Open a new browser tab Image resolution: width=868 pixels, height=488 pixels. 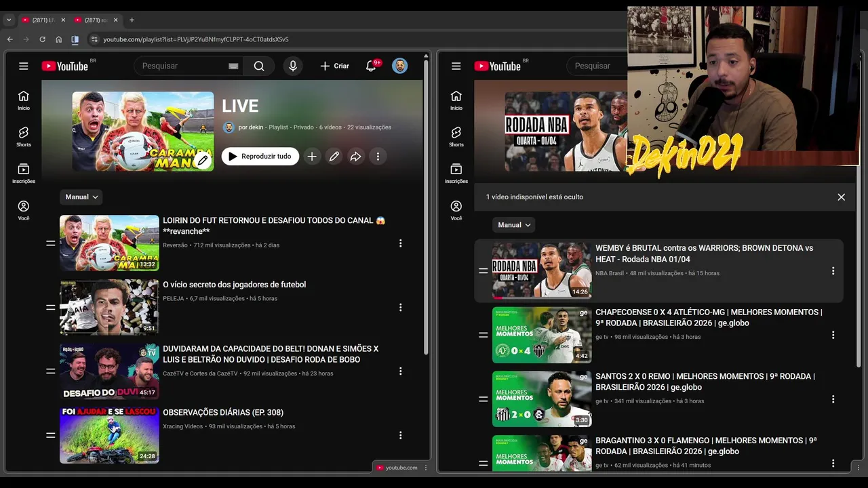tap(132, 20)
